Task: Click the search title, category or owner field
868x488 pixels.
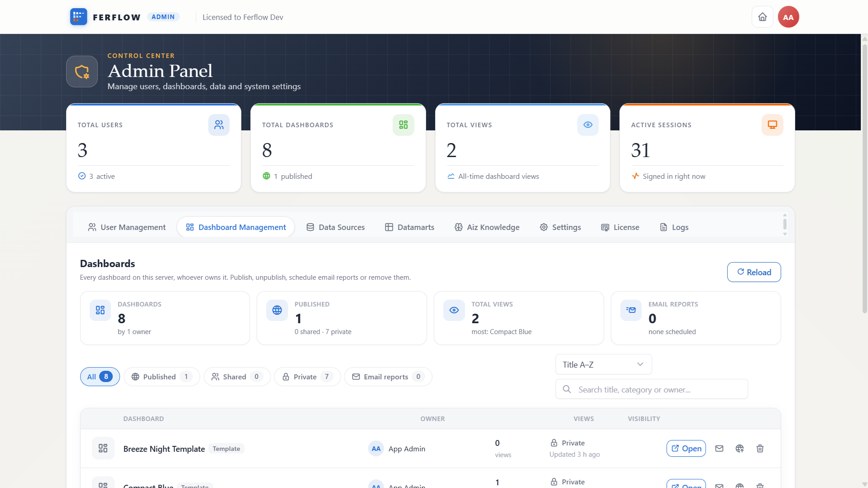Action: coord(652,389)
